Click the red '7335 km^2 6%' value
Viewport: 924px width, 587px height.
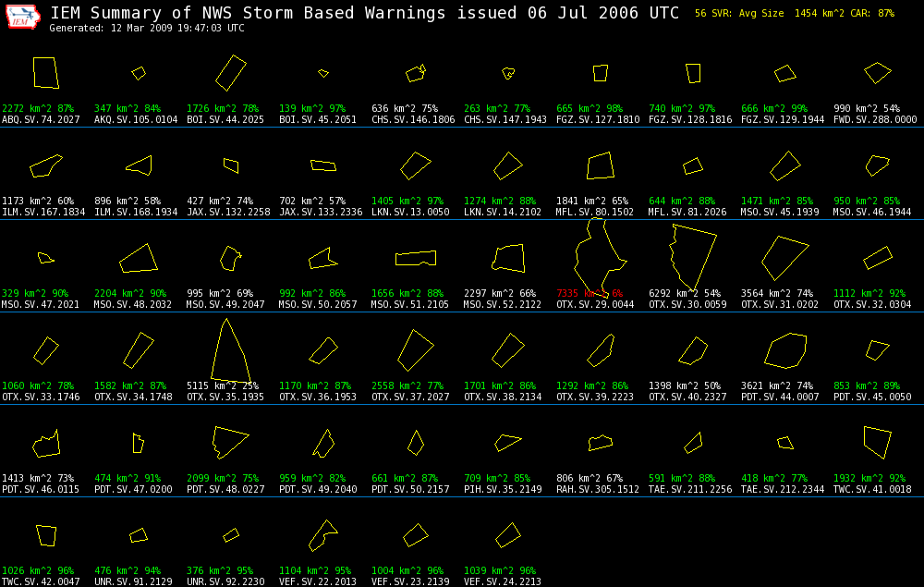[590, 294]
